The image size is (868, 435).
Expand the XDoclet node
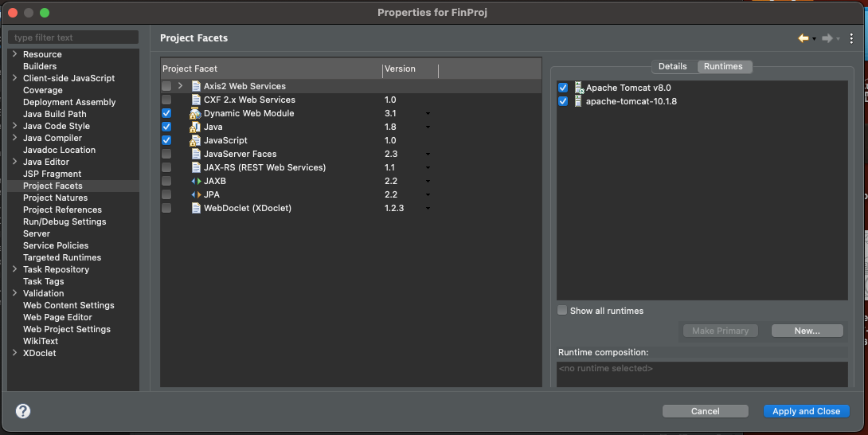coord(15,352)
